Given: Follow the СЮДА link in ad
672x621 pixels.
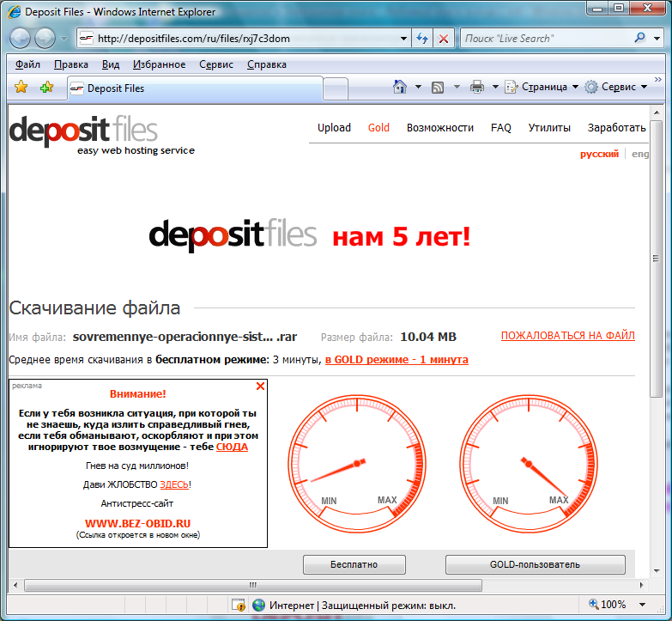Looking at the screenshot, I should pos(232,447).
